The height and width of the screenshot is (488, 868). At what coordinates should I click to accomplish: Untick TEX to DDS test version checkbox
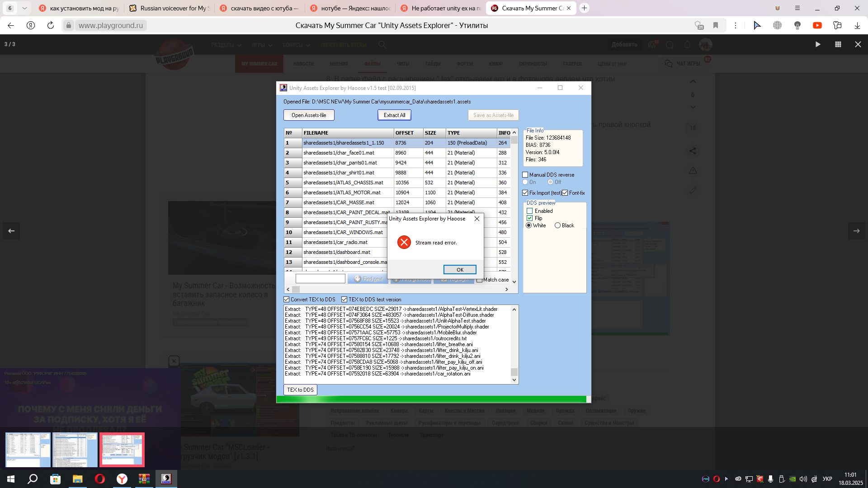344,300
